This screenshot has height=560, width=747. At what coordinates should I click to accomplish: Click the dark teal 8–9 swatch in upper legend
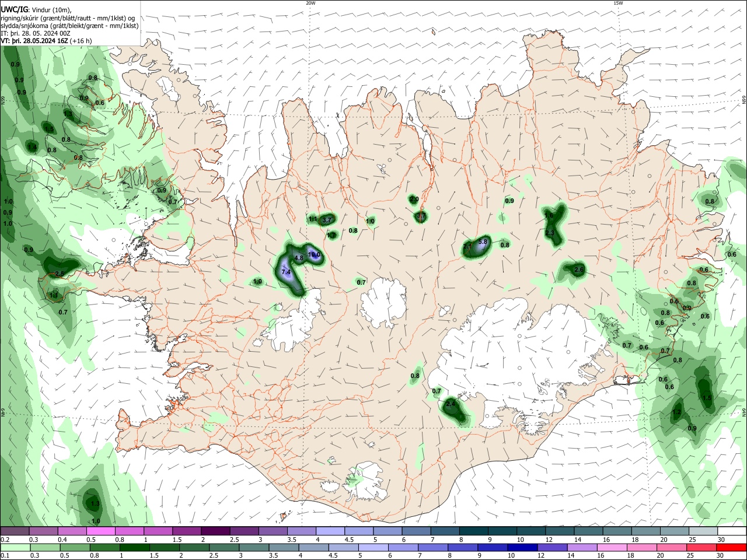474,531
